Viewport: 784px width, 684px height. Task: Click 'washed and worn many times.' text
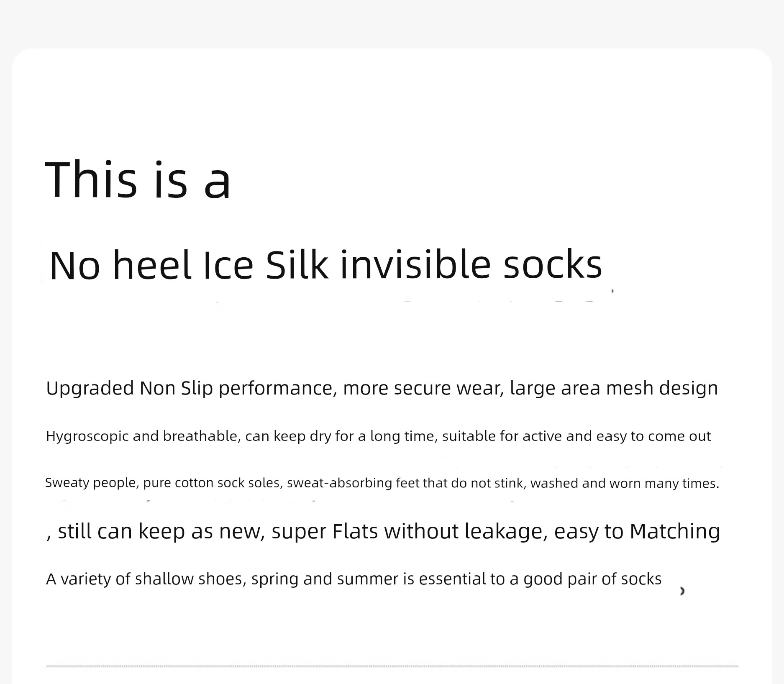(625, 483)
